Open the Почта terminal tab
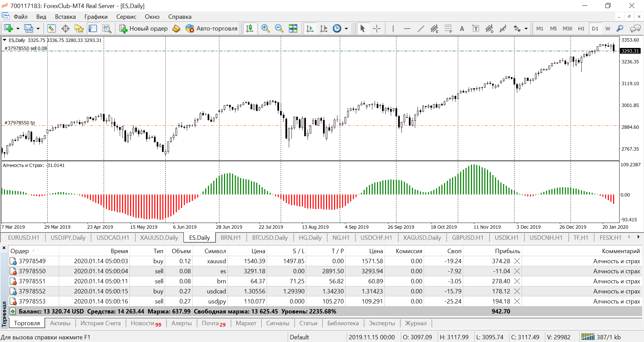 click(x=214, y=323)
